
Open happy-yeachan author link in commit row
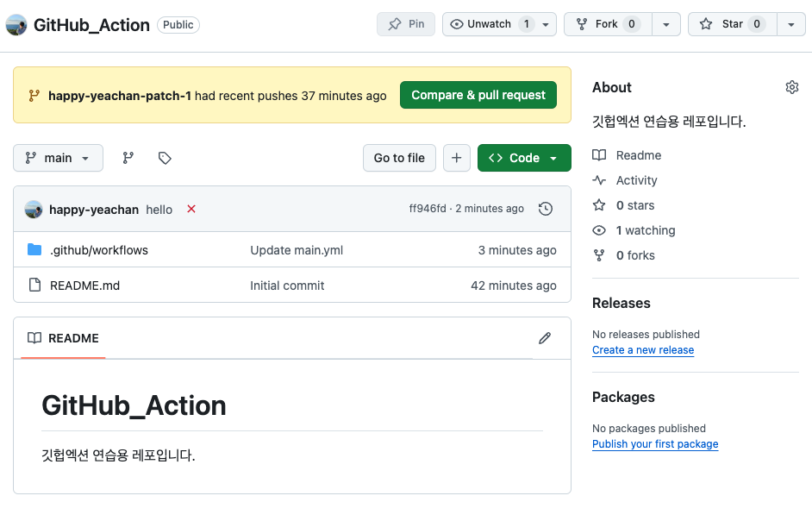94,210
